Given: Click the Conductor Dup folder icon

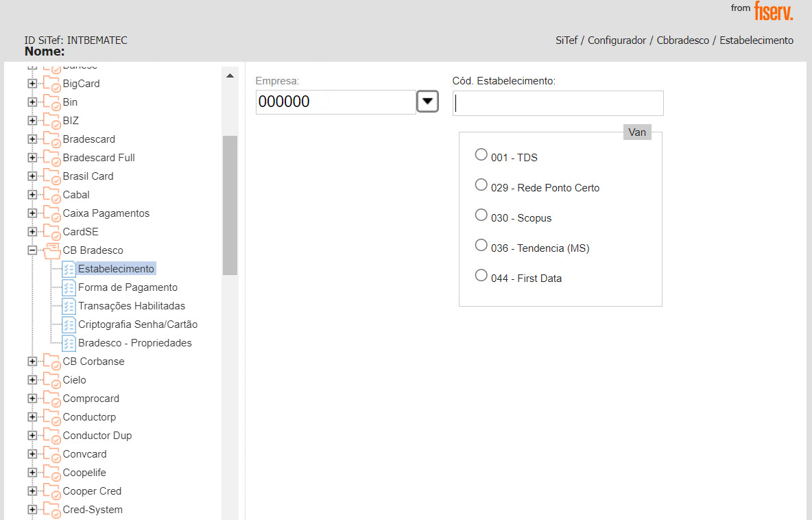Looking at the screenshot, I should coord(52,436).
